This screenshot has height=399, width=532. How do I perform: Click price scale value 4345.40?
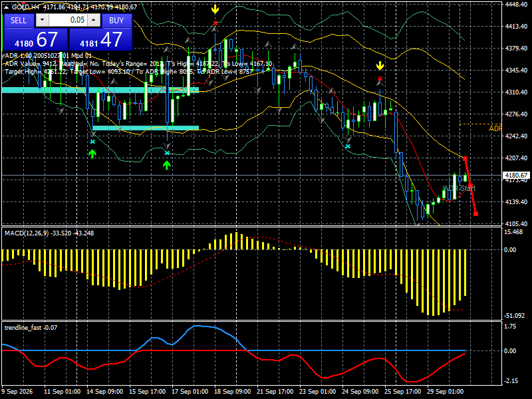[516, 70]
